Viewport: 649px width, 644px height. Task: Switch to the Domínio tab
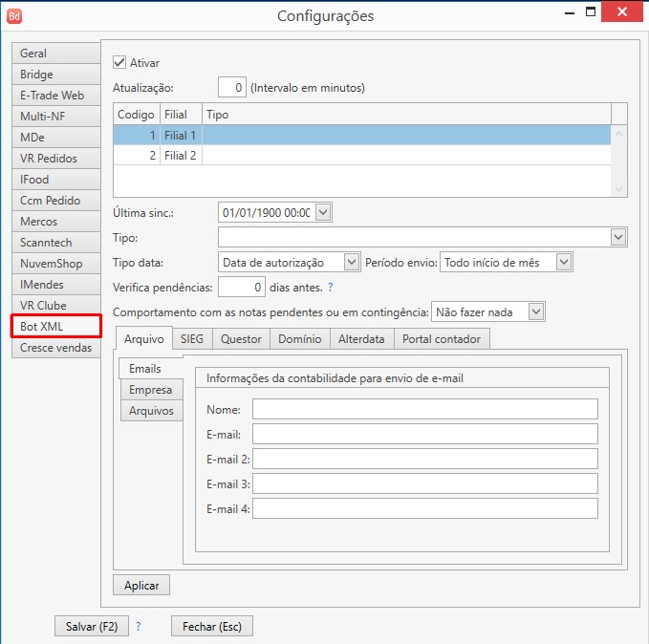[300, 339]
